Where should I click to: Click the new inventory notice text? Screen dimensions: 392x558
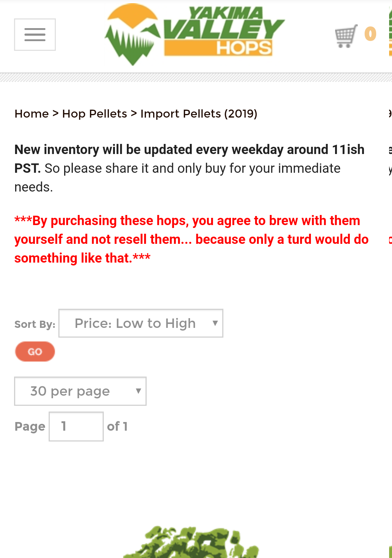coord(190,168)
